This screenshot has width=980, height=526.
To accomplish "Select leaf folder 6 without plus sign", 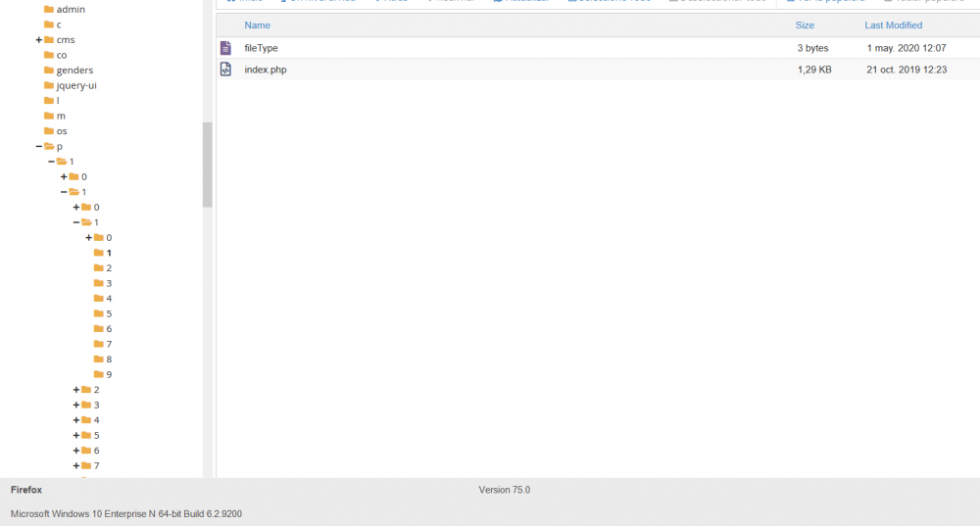I will click(x=109, y=328).
